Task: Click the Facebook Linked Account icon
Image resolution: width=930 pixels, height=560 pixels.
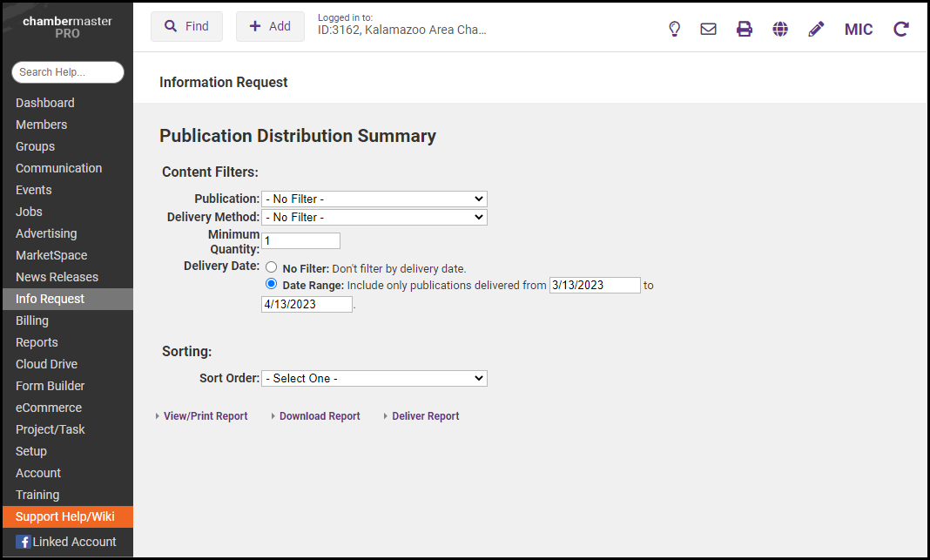Action: tap(24, 542)
